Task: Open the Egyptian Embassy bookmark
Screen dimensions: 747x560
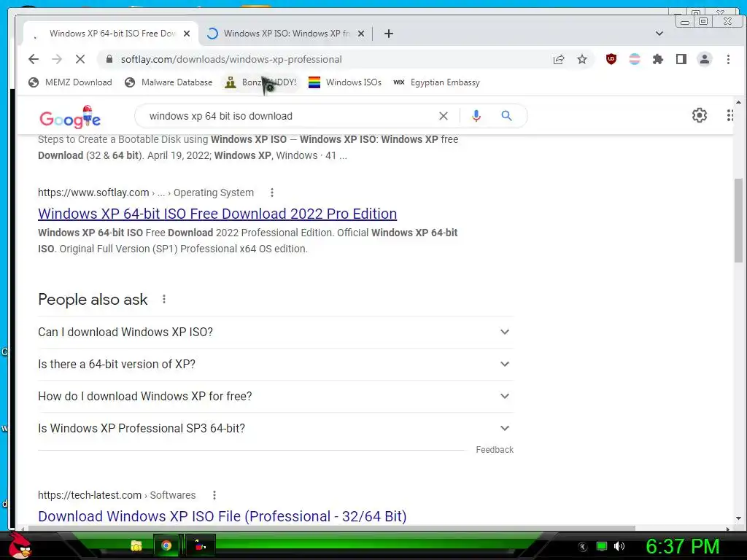Action: tap(437, 82)
